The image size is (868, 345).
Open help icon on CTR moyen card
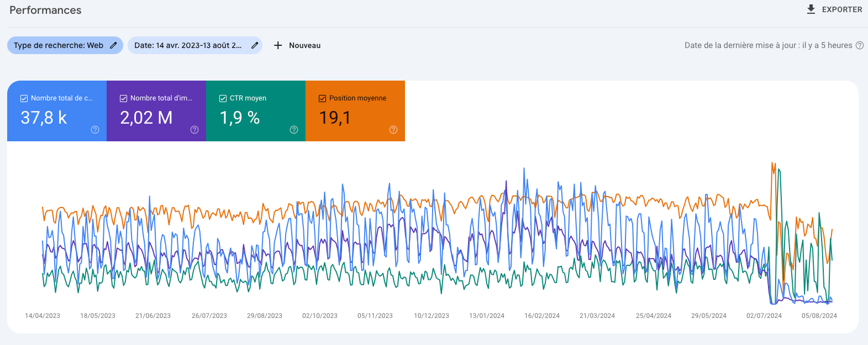(x=294, y=130)
